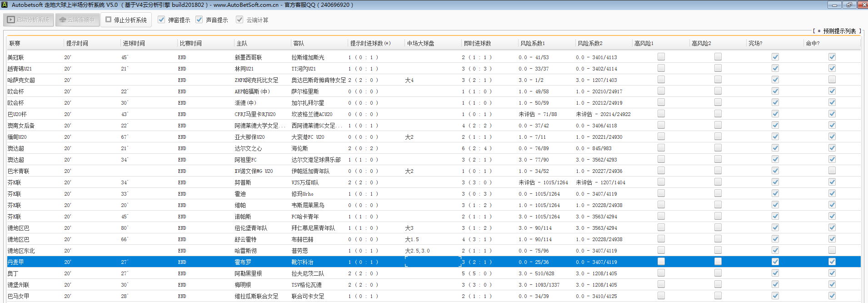Click the Autobetsoft app icon in title bar
The image size is (868, 303).
5,5
